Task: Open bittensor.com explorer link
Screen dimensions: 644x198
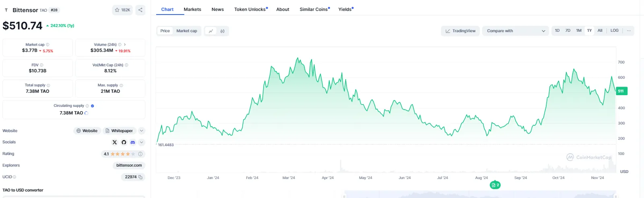Action: coord(129,165)
